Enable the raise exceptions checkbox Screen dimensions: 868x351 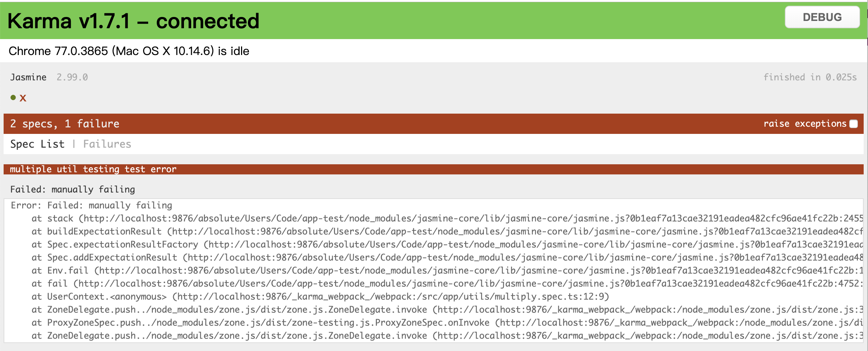[854, 124]
